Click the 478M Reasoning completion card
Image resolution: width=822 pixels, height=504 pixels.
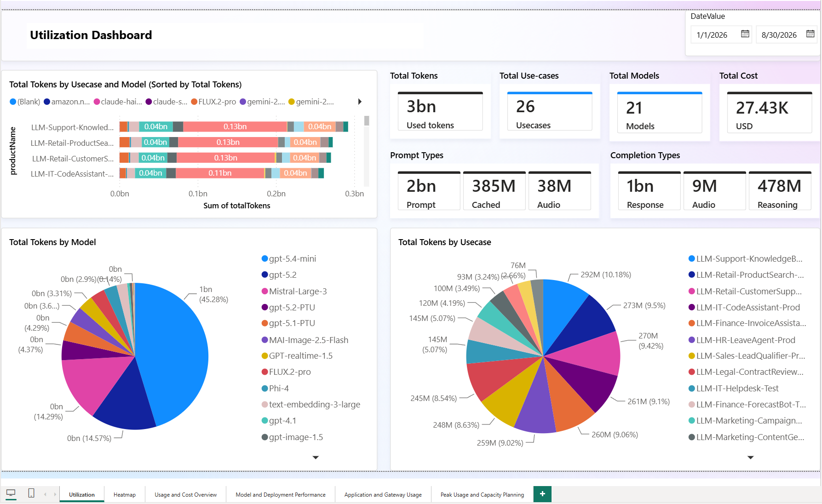780,191
